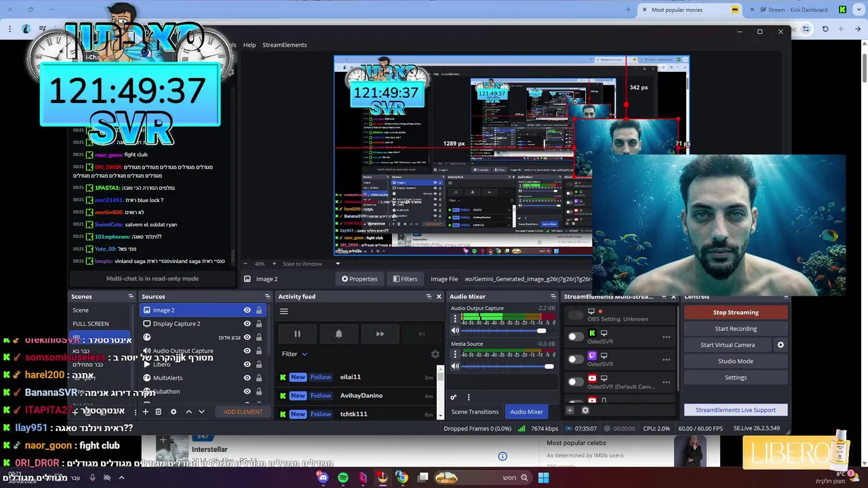Open the Windows Start menu
The width and height of the screenshot is (868, 488).
coord(543,478)
